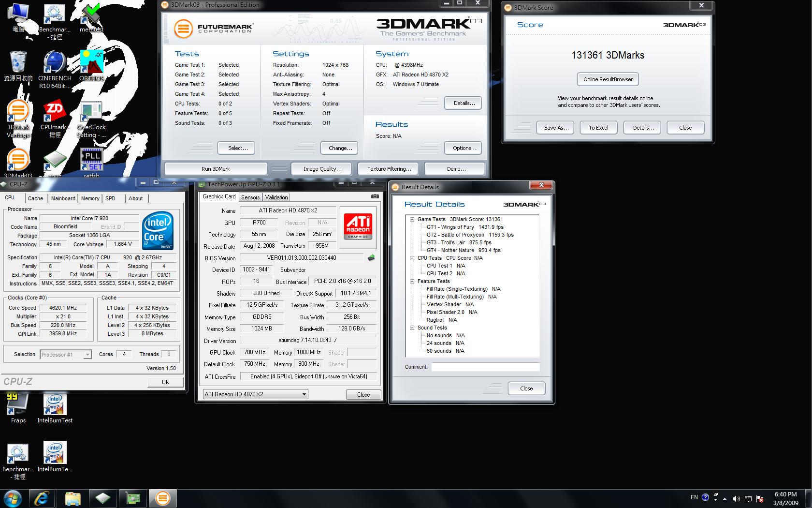Collapse the Game Tests tree node
The image size is (812, 508).
click(412, 220)
